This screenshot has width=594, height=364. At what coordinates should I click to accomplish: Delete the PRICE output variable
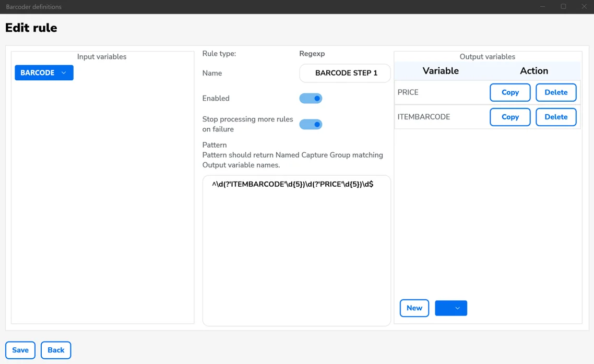[556, 92]
